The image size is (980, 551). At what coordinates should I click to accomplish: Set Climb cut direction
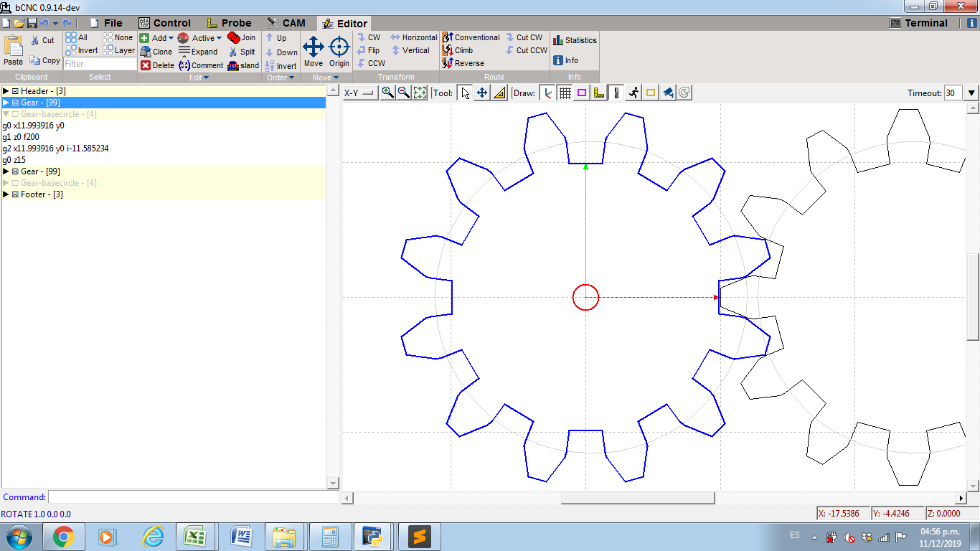[458, 50]
